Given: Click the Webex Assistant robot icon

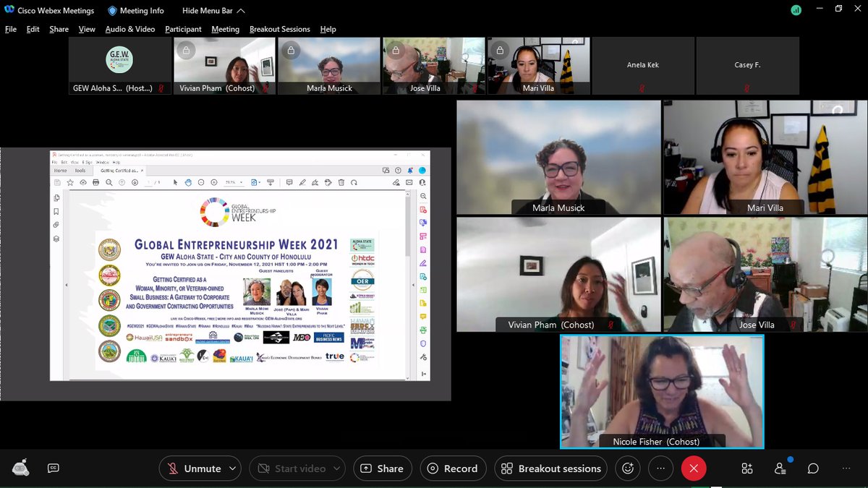Looking at the screenshot, I should (20, 468).
